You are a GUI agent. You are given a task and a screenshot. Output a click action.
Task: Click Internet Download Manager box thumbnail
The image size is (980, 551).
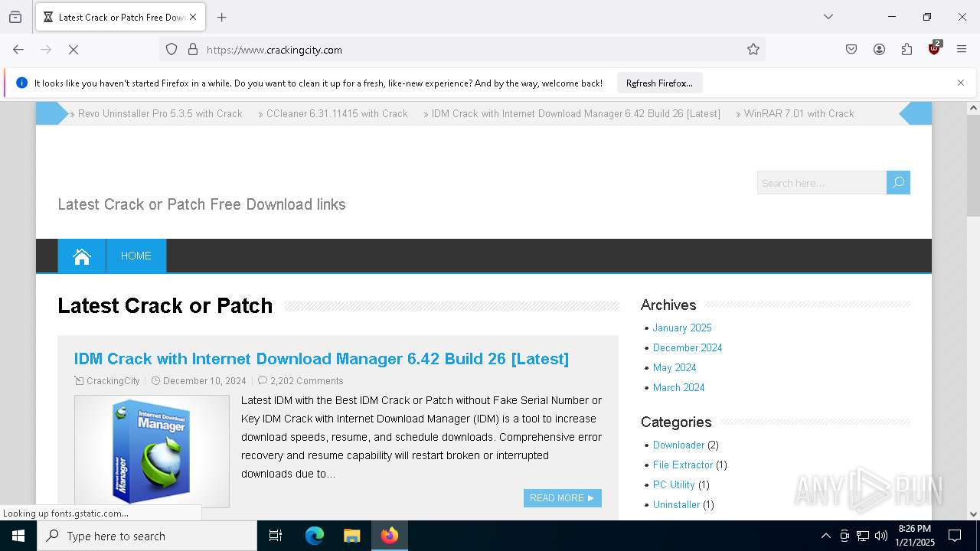point(152,451)
